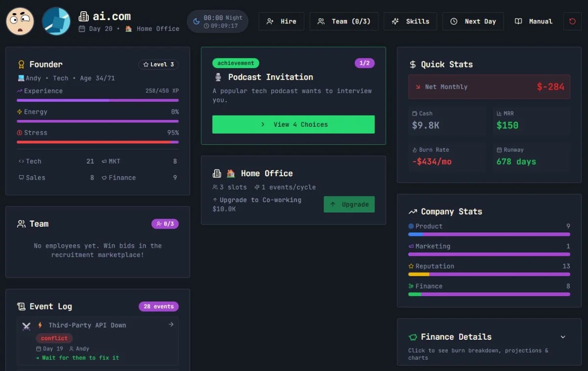The image size is (588, 371).
Task: Select the Hire recruiter icon
Action: click(x=269, y=21)
